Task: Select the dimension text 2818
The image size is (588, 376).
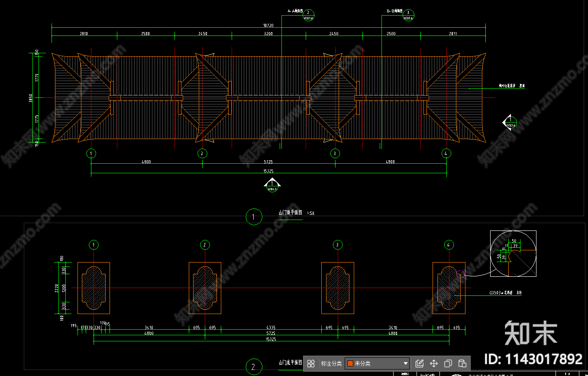Action: coord(84,33)
